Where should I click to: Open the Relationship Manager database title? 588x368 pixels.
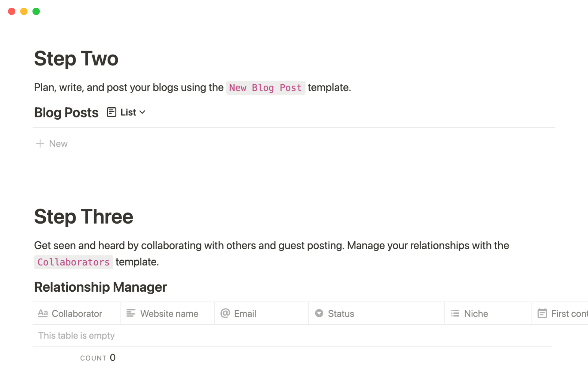tap(100, 287)
